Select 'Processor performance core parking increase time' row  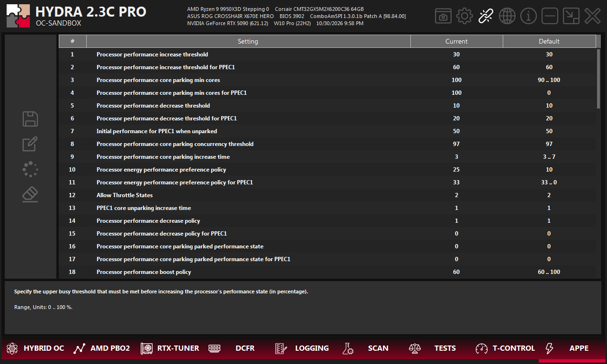[x=327, y=157]
